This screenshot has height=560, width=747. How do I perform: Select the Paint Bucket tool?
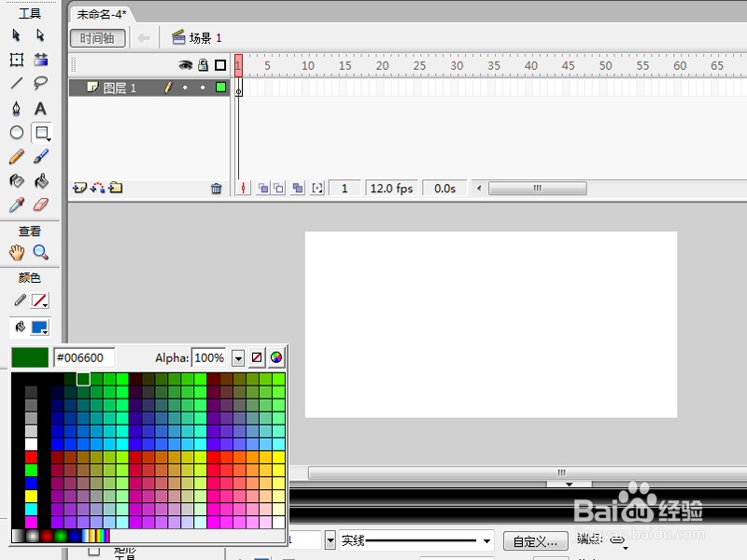pos(41,181)
